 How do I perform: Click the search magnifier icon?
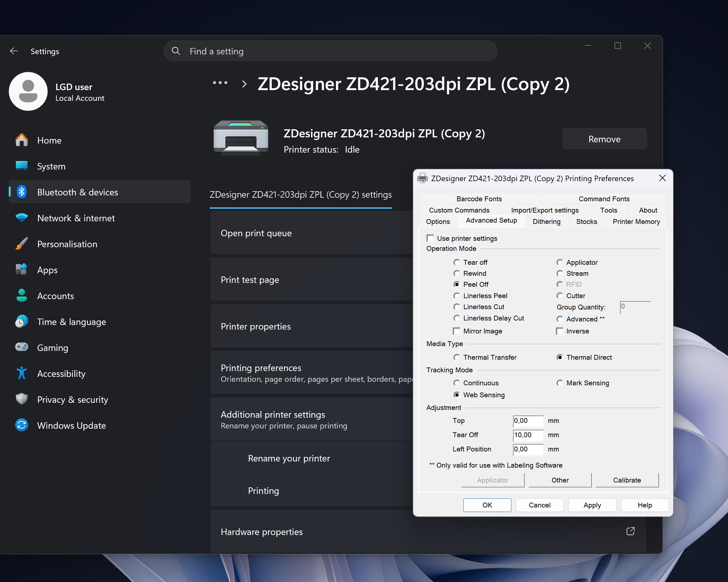[176, 51]
